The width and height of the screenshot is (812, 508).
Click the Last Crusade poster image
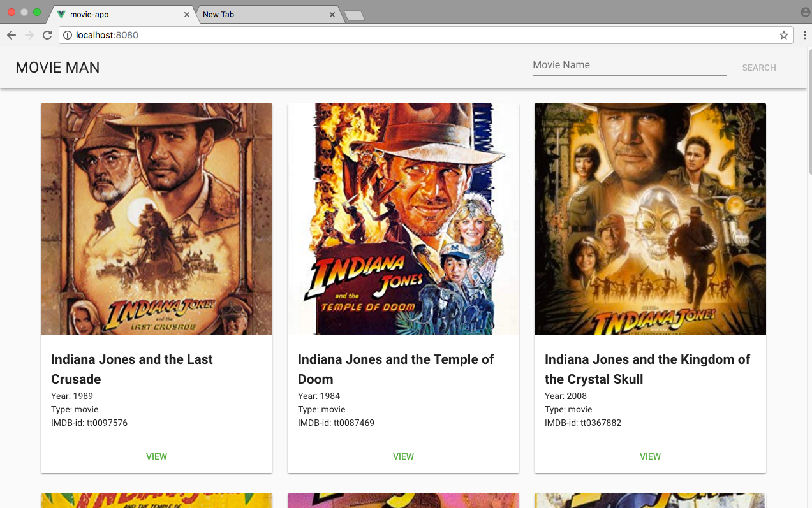(156, 219)
